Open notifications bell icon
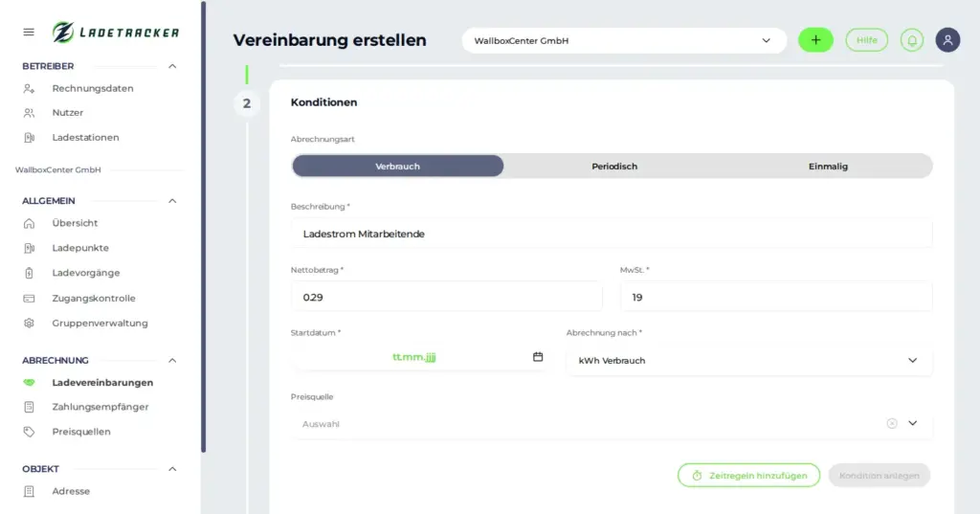The image size is (980, 514). (912, 40)
